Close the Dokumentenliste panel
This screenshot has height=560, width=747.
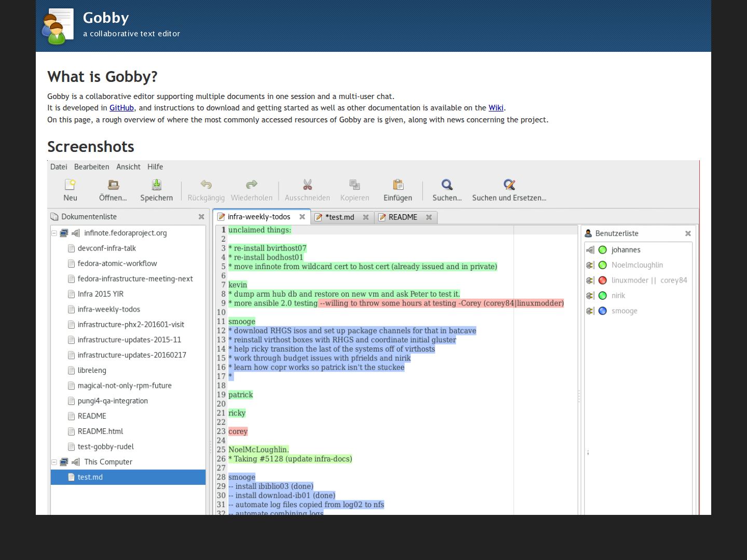click(x=201, y=217)
